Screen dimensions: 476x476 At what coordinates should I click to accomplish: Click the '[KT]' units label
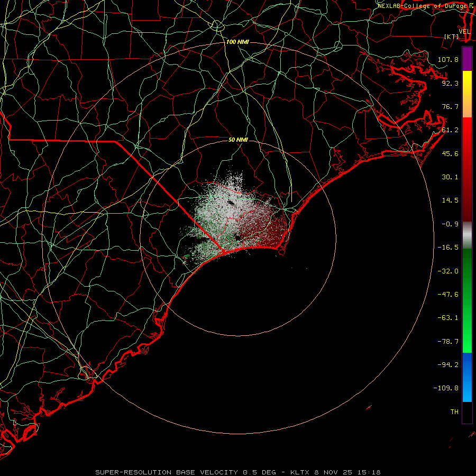pyautogui.click(x=452, y=36)
